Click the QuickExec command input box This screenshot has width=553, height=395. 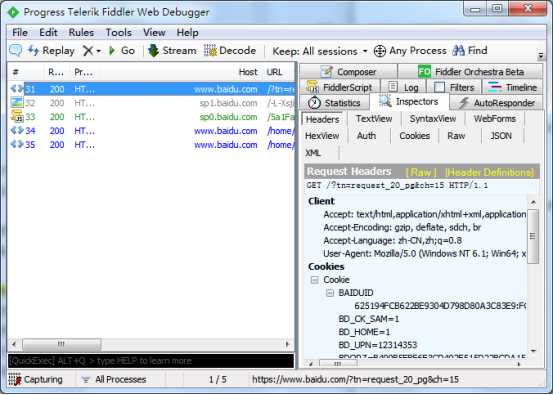tap(151, 361)
